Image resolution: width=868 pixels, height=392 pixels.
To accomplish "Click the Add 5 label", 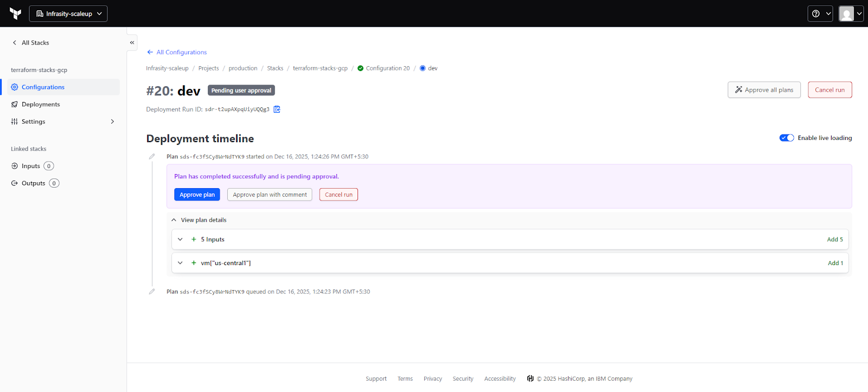I will click(x=835, y=239).
